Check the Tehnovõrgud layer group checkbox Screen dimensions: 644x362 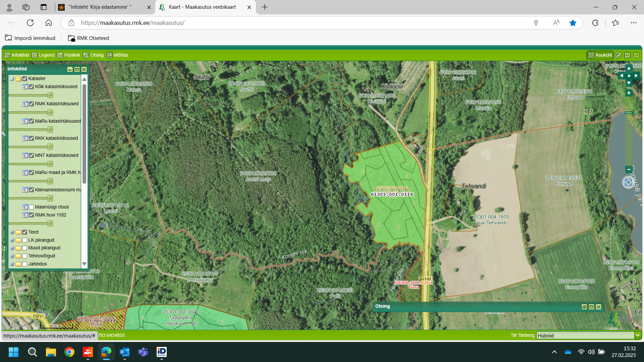(24, 256)
